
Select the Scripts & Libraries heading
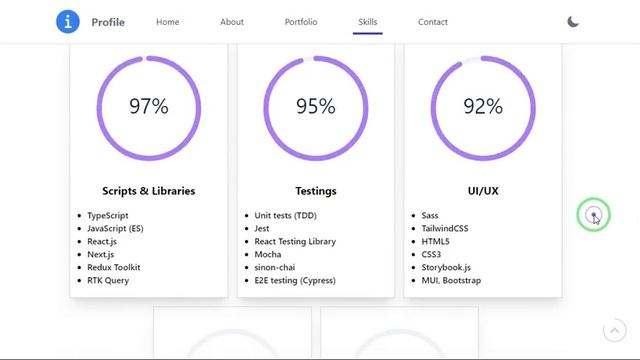[149, 191]
